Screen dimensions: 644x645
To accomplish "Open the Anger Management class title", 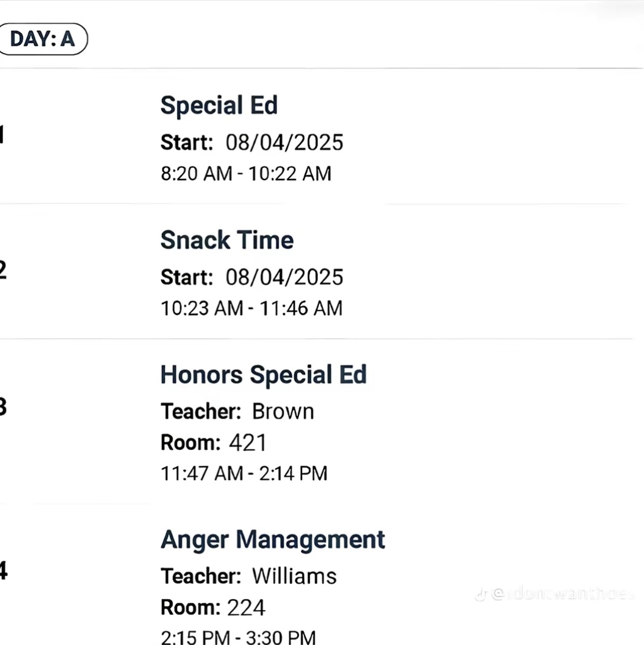I will click(273, 540).
